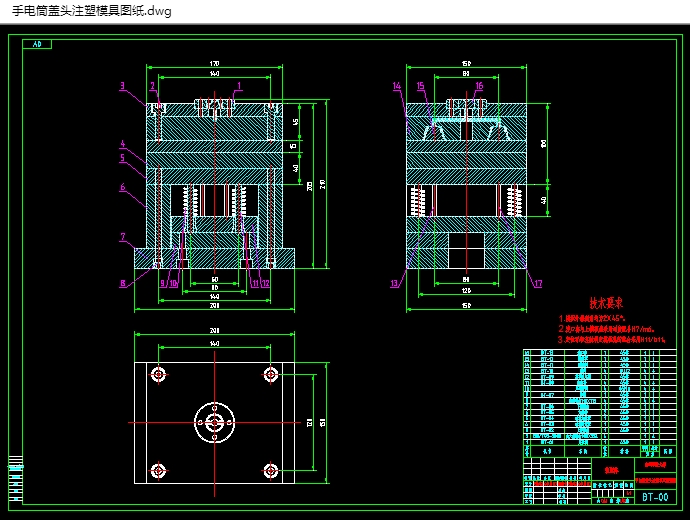Click the BT-01 row at parts list bottom
This screenshot has width=690, height=520.
pos(599,442)
